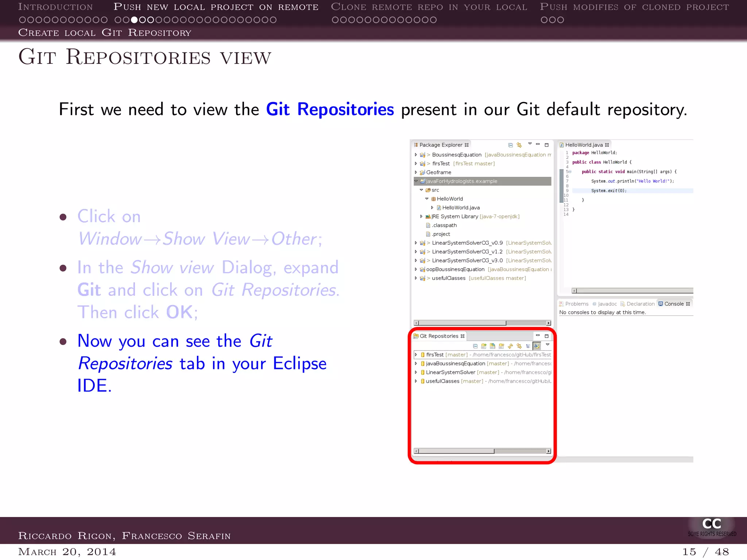Screen dimensions: 747x560
Task: Toggle the pressed branch display icon in Git Repositories
Action: coord(537,346)
